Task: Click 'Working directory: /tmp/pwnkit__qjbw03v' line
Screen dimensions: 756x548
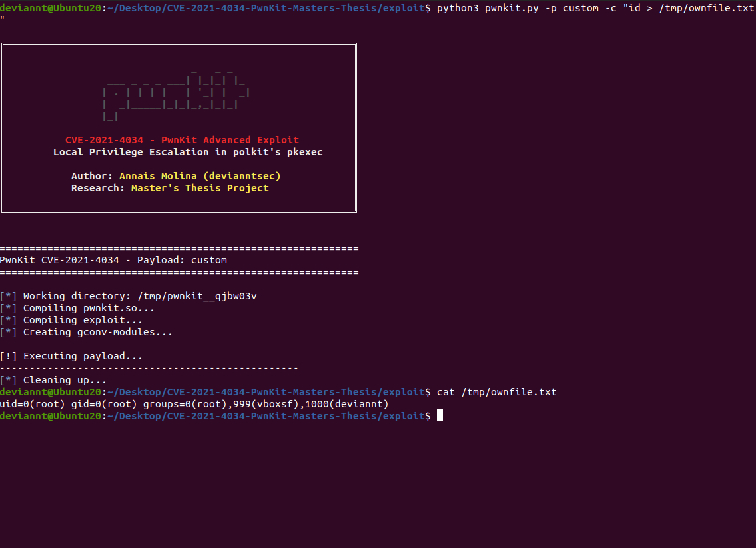Action: coord(129,296)
